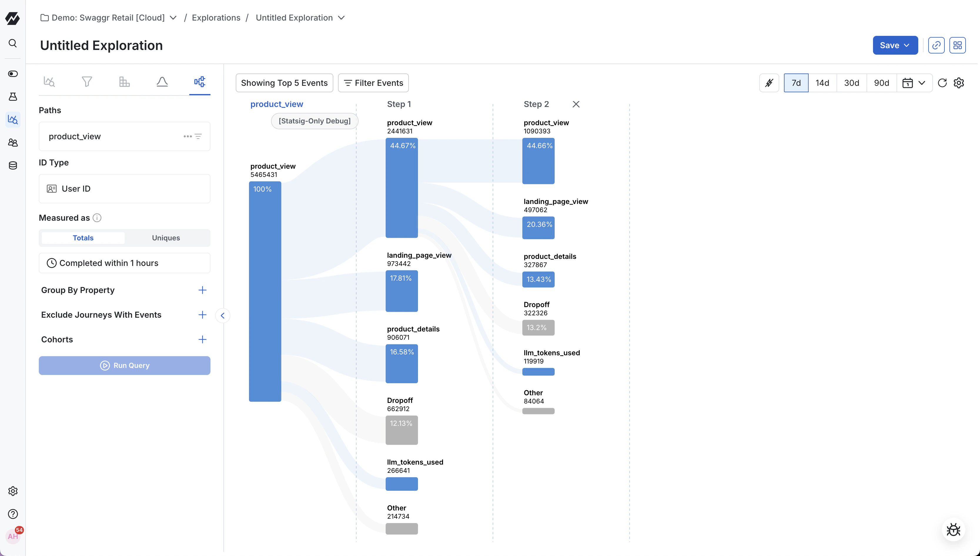Toggle the feature flags icon in sidebar
This screenshot has height=556, width=980.
coord(13,74)
